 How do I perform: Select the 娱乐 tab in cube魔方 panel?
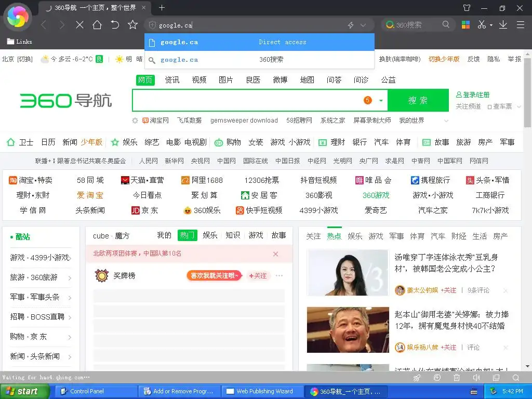tap(210, 235)
